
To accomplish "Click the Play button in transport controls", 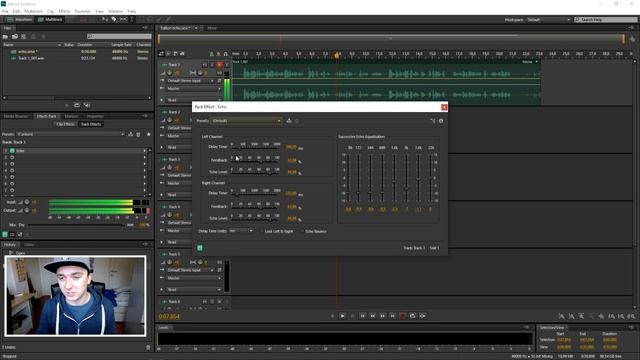I will tap(342, 316).
